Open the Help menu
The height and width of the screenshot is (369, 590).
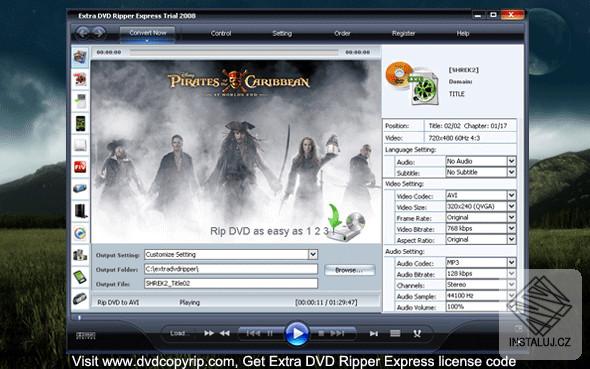462,33
